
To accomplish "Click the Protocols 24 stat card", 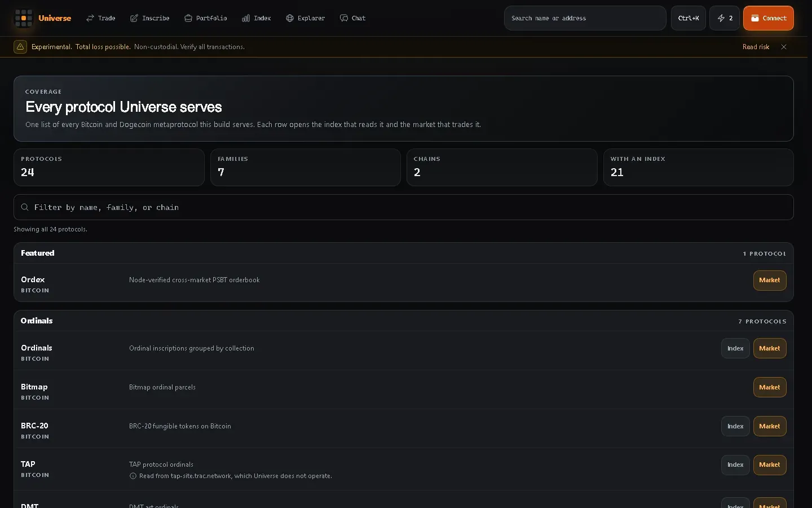I will pos(109,167).
